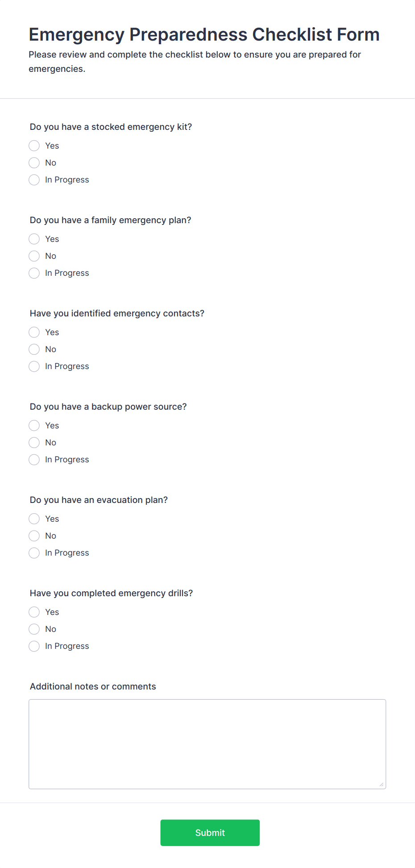Click the additional notes text area
The image size is (415, 868).
click(x=207, y=743)
